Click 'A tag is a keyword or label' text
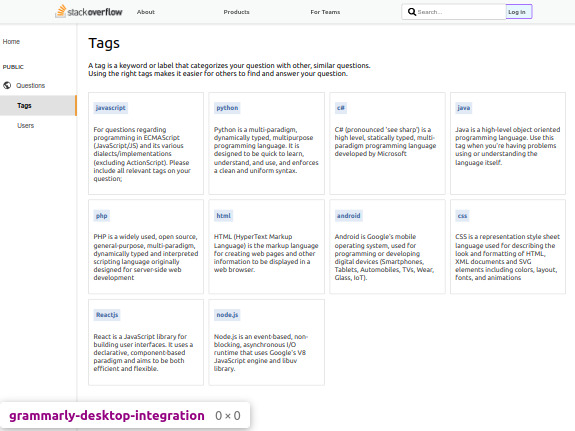The height and width of the screenshot is (431, 575). pos(229,70)
